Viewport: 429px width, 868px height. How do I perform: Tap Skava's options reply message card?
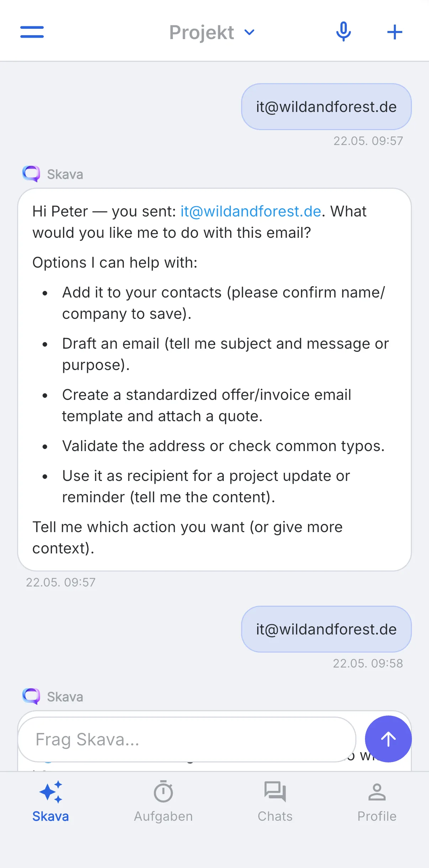[214, 380]
